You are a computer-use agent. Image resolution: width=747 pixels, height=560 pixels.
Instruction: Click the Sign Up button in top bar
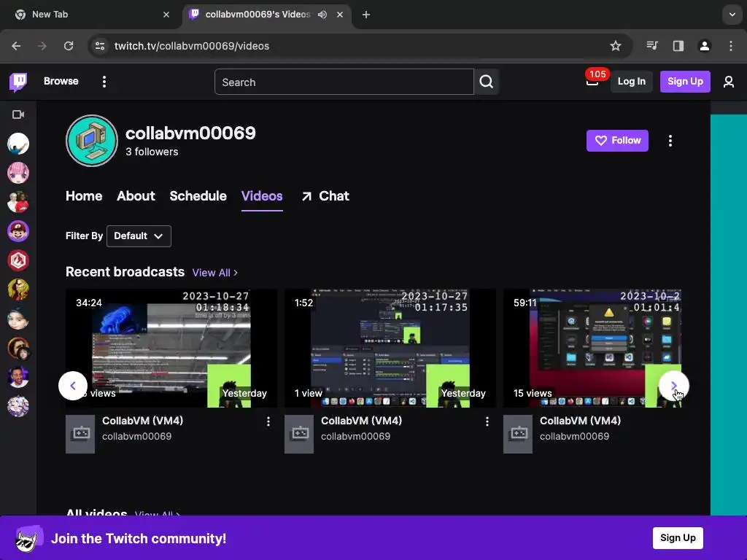[x=685, y=82]
